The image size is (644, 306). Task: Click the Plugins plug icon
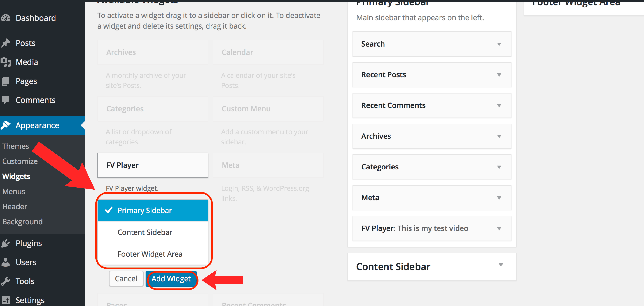[x=6, y=243]
